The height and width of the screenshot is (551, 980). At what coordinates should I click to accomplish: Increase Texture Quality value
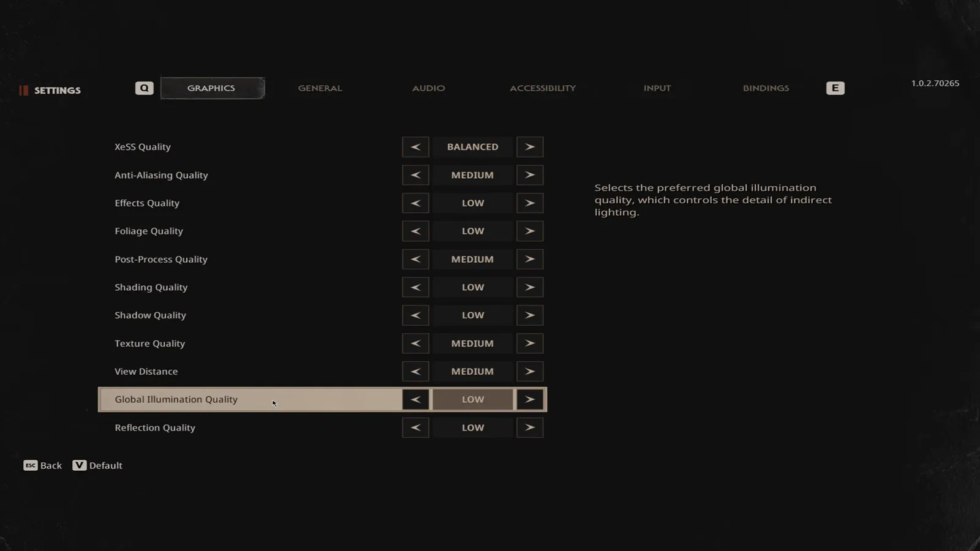point(530,343)
